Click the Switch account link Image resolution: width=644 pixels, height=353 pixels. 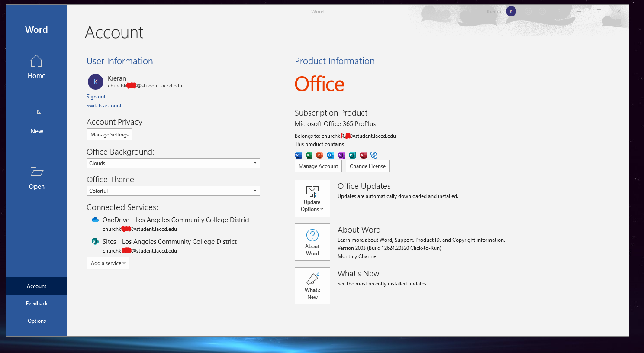tap(104, 106)
